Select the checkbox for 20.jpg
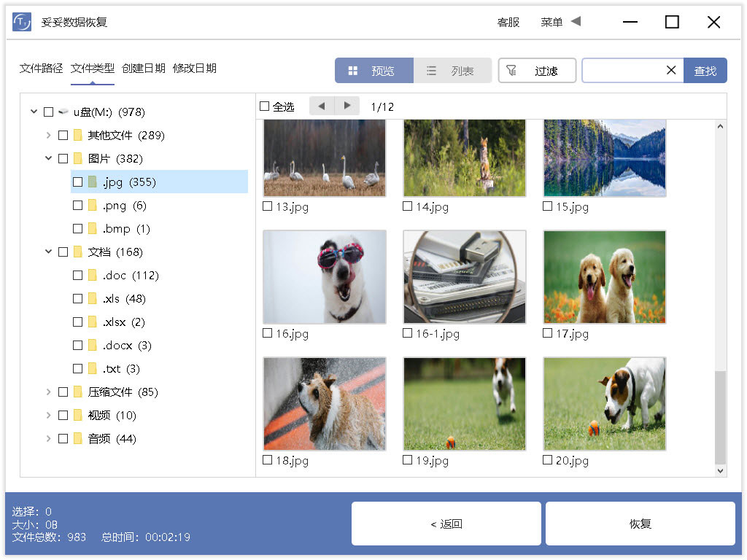This screenshot has height=560, width=747. click(547, 459)
